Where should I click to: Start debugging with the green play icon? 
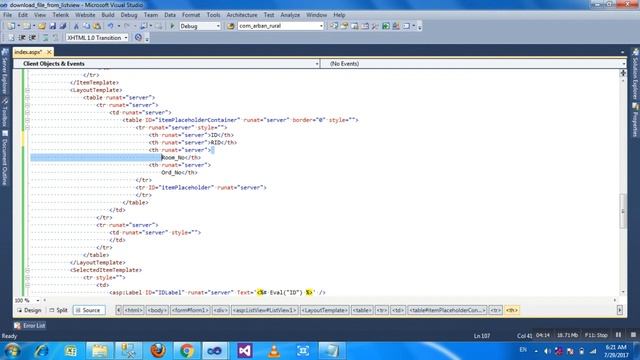172,26
